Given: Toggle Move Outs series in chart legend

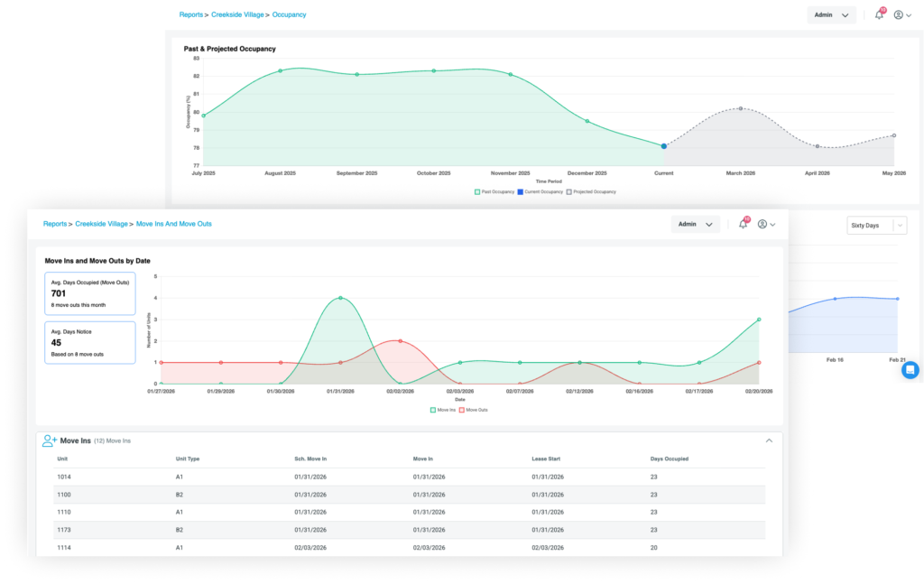Looking at the screenshot, I should (x=474, y=410).
